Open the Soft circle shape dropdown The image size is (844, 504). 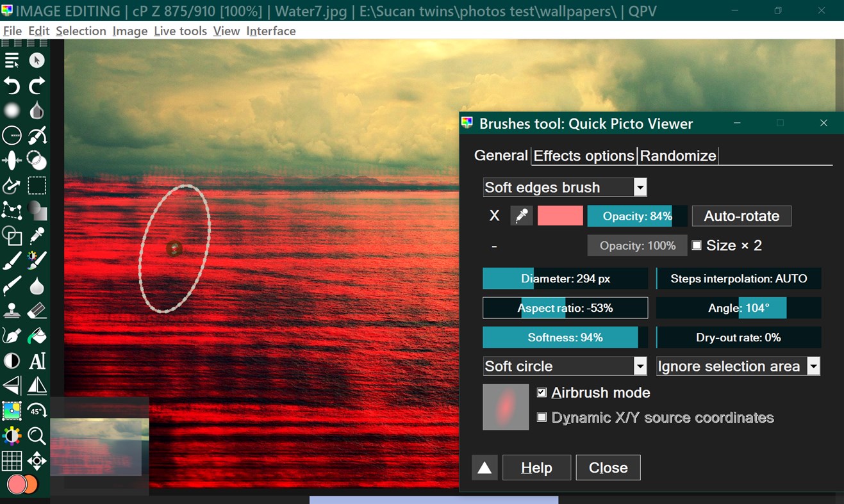[640, 366]
